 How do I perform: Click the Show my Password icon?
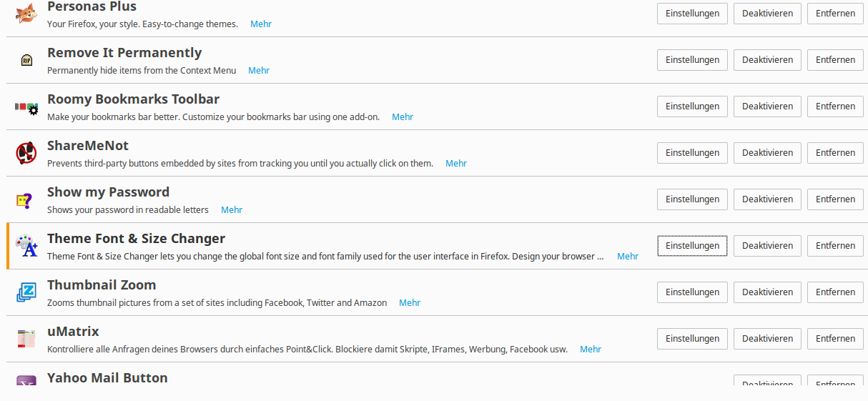26,199
